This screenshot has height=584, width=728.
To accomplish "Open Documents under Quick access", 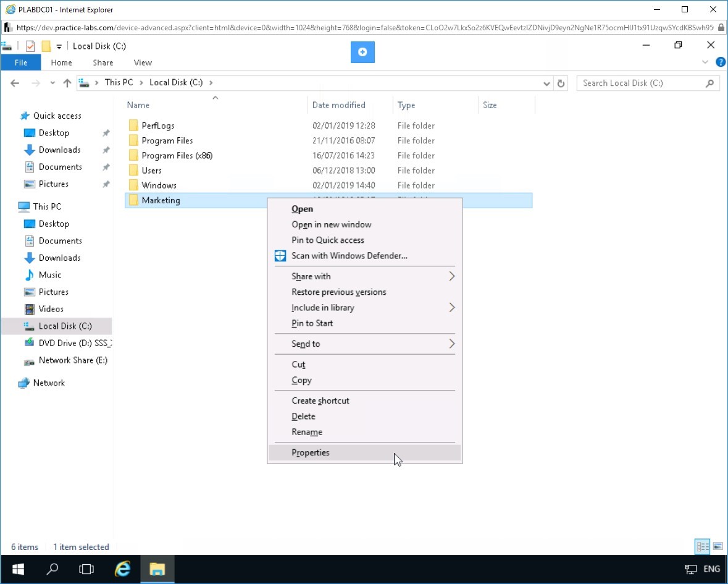I will coord(61,167).
